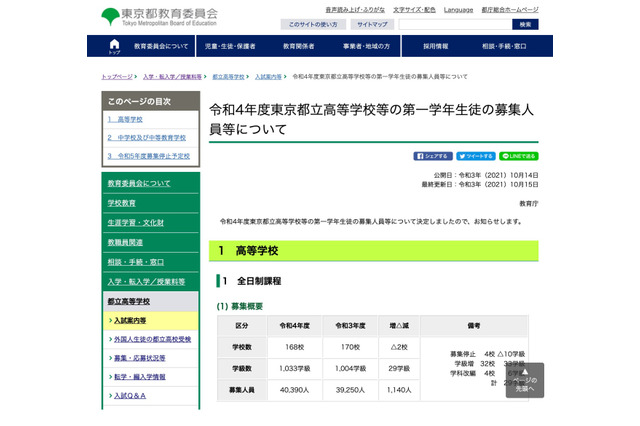Jump to 1 高等学校 in table of contents
This screenshot has height=426, width=640.
pyautogui.click(x=125, y=119)
